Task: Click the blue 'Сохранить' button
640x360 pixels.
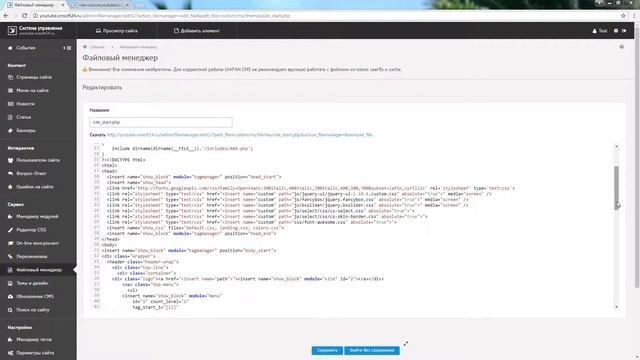Action: point(327,350)
